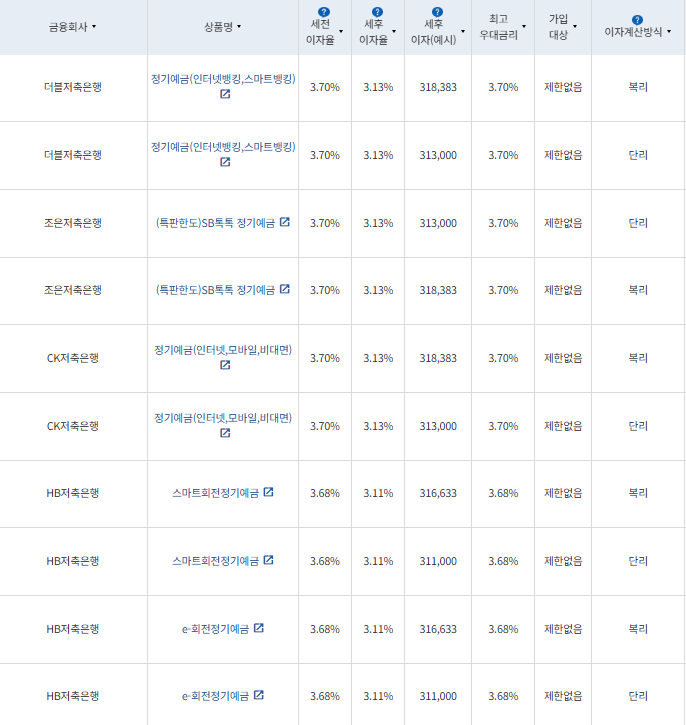Show help icon for 이자계산방식 header
Viewport: 686px width, 725px height.
point(637,20)
